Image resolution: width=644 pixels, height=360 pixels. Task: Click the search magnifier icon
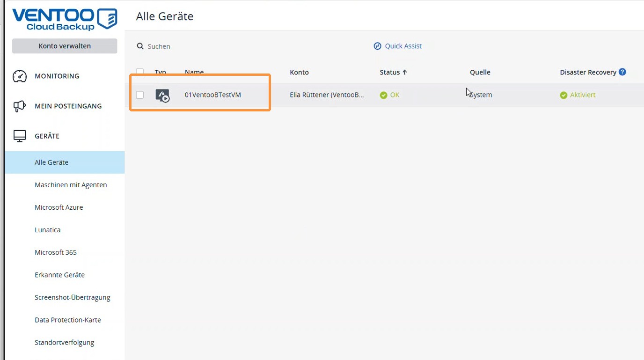[140, 46]
